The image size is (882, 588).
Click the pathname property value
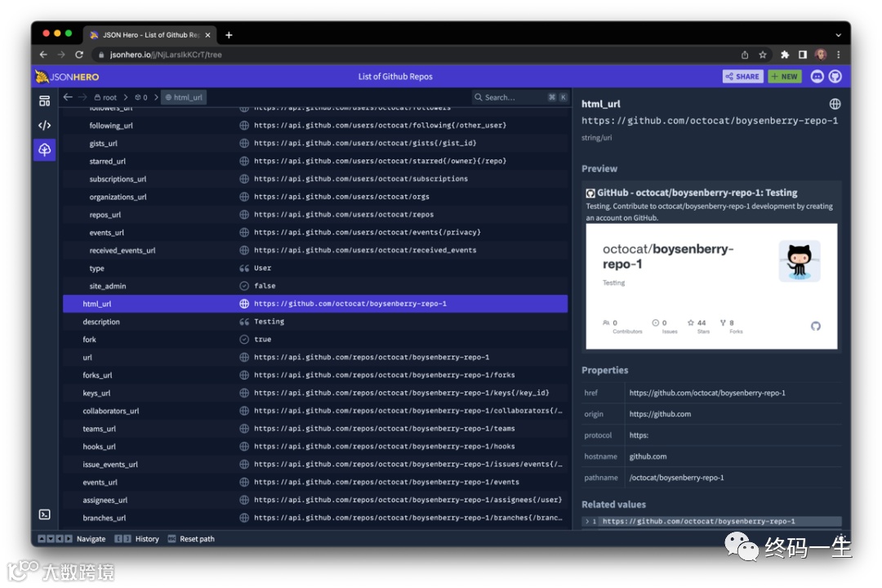(x=676, y=478)
